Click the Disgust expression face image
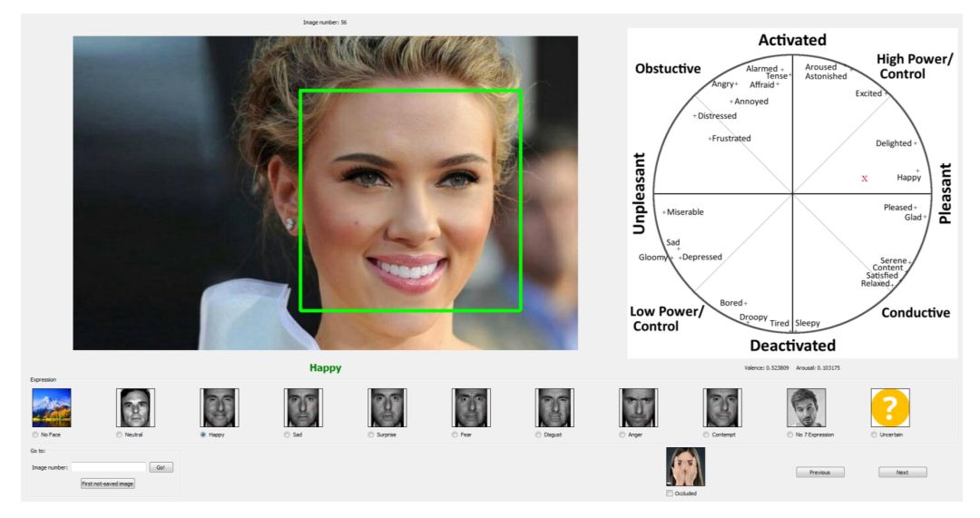This screenshot has width=980, height=518. (554, 407)
